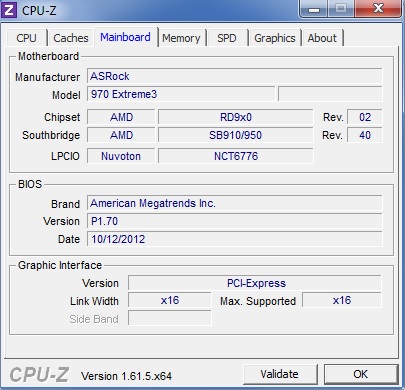Select the ASRock manufacturer field

pos(235,76)
